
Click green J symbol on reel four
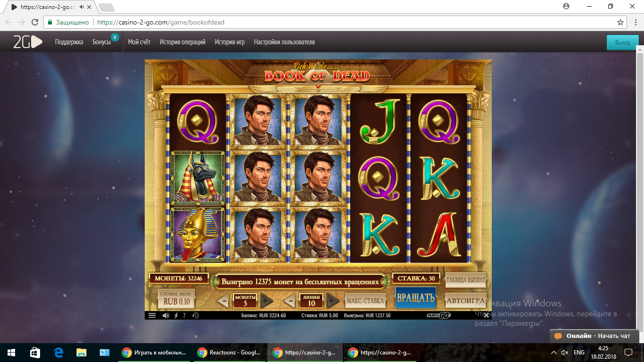pyautogui.click(x=379, y=121)
